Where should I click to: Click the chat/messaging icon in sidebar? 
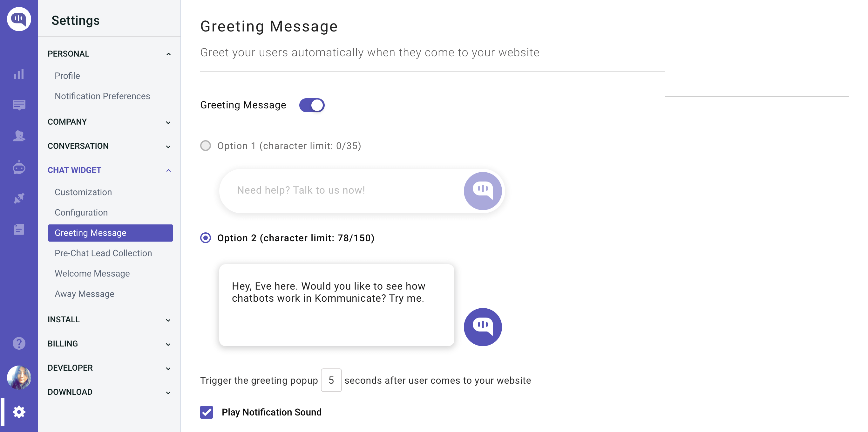[x=19, y=105]
